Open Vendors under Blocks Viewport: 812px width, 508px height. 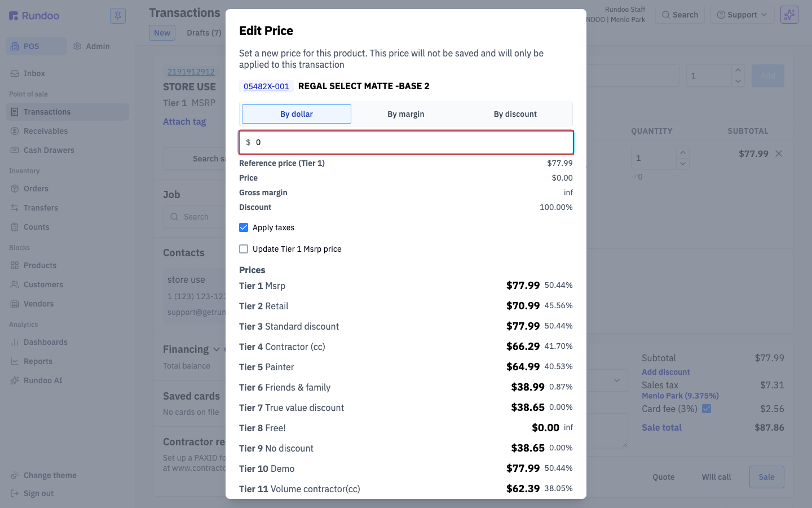coord(68,304)
